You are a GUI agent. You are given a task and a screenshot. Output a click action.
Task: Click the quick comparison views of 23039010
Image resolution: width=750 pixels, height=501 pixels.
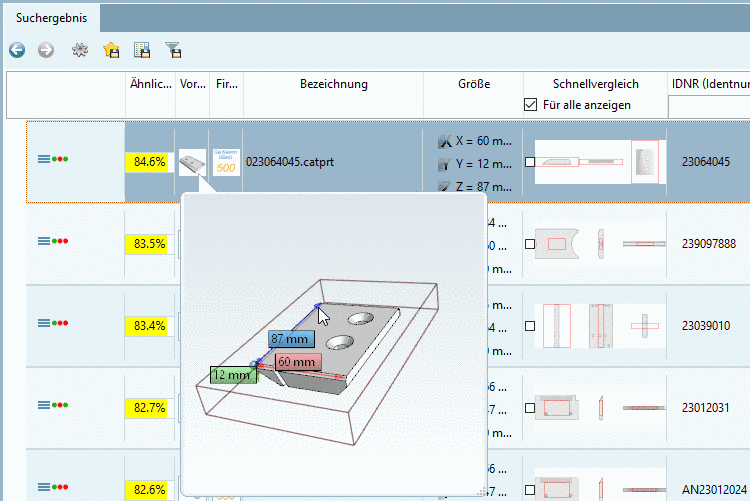[x=600, y=326]
